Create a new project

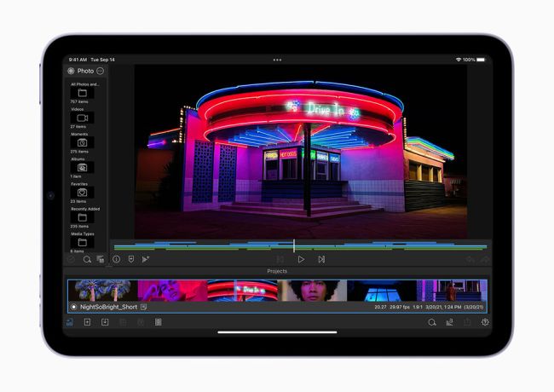pos(87,322)
